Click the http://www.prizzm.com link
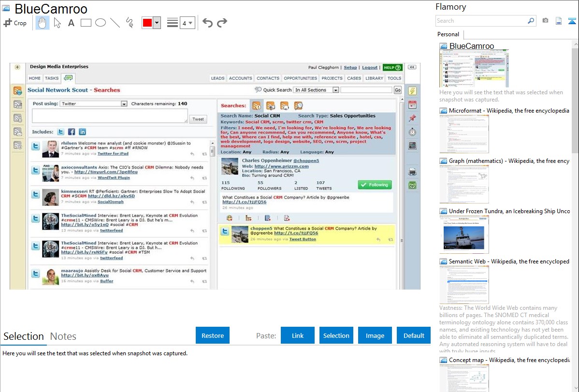The image size is (579, 392). 281,166
